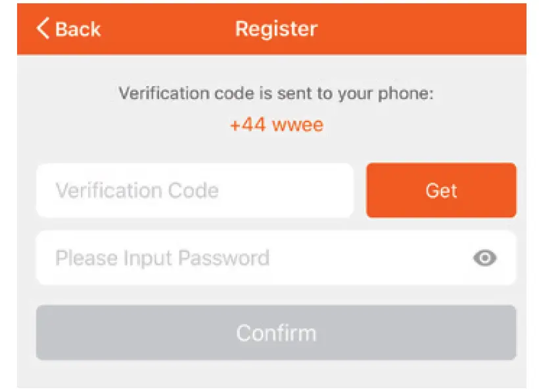Request a verification code via Get
The image size is (539, 392).
tap(441, 190)
